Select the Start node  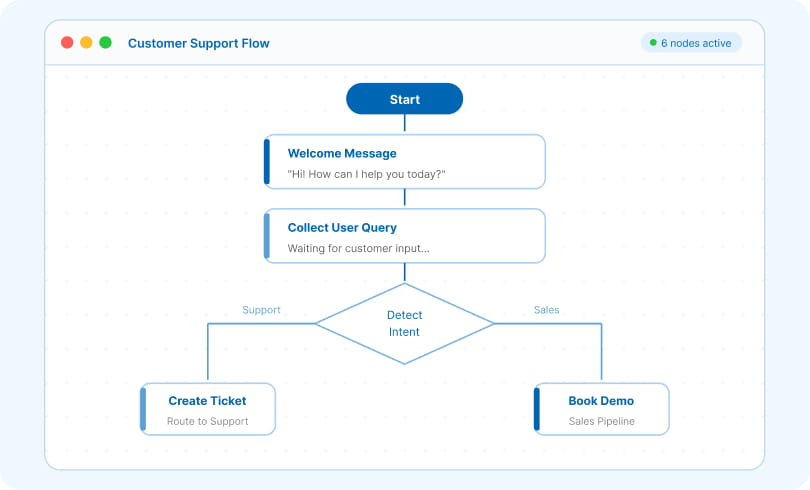404,99
